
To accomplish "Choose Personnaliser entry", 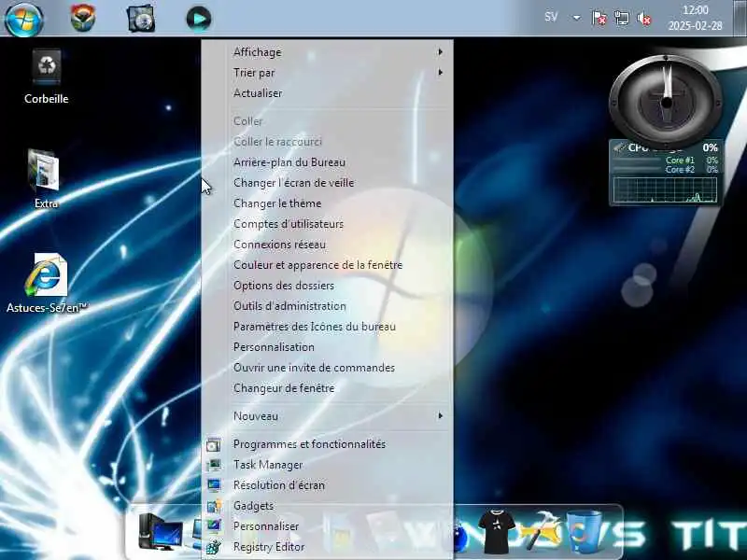I will click(x=328, y=526).
